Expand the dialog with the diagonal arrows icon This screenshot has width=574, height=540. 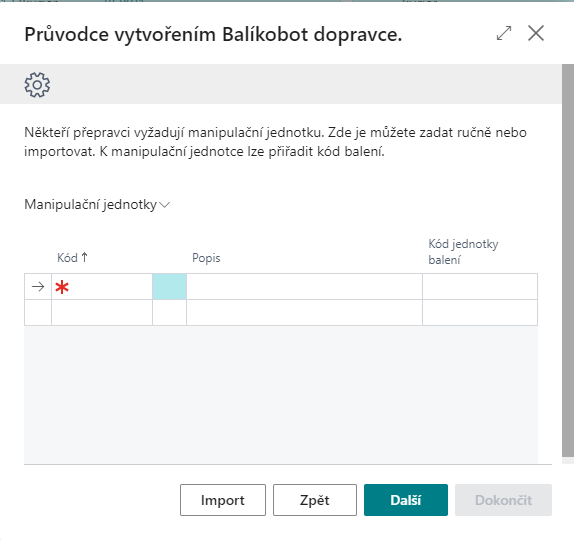504,33
